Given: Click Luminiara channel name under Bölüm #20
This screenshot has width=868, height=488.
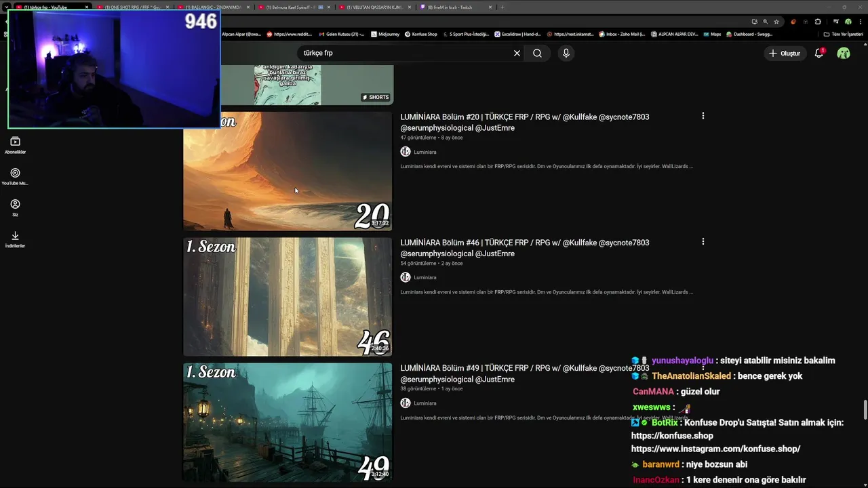Looking at the screenshot, I should [x=425, y=152].
